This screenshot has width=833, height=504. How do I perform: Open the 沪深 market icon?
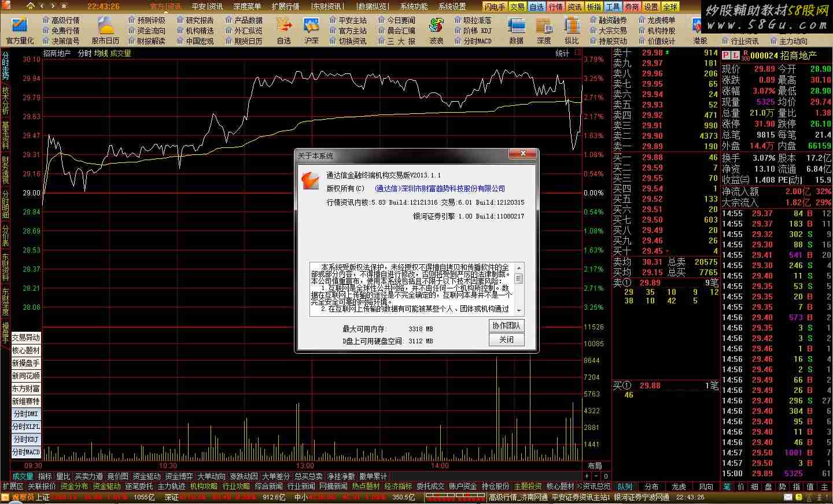pos(311,30)
